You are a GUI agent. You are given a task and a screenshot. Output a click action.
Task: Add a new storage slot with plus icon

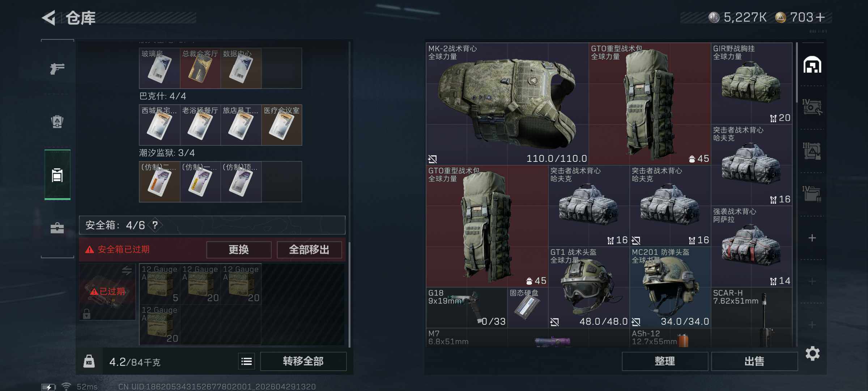point(812,238)
